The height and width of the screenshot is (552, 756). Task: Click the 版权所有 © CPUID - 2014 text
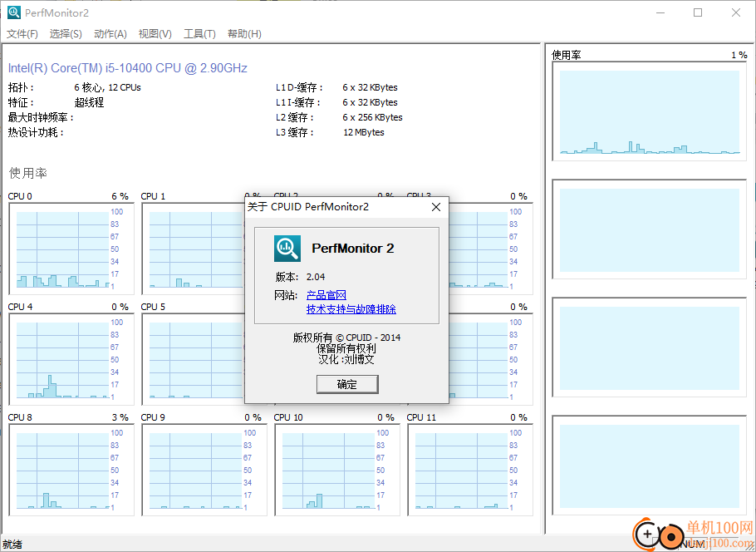[x=346, y=338]
